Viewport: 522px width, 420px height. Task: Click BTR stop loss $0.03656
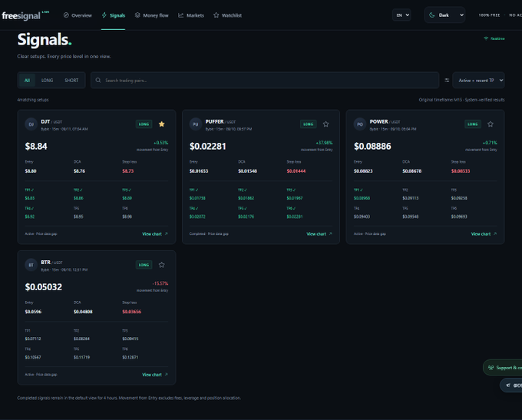131,312
